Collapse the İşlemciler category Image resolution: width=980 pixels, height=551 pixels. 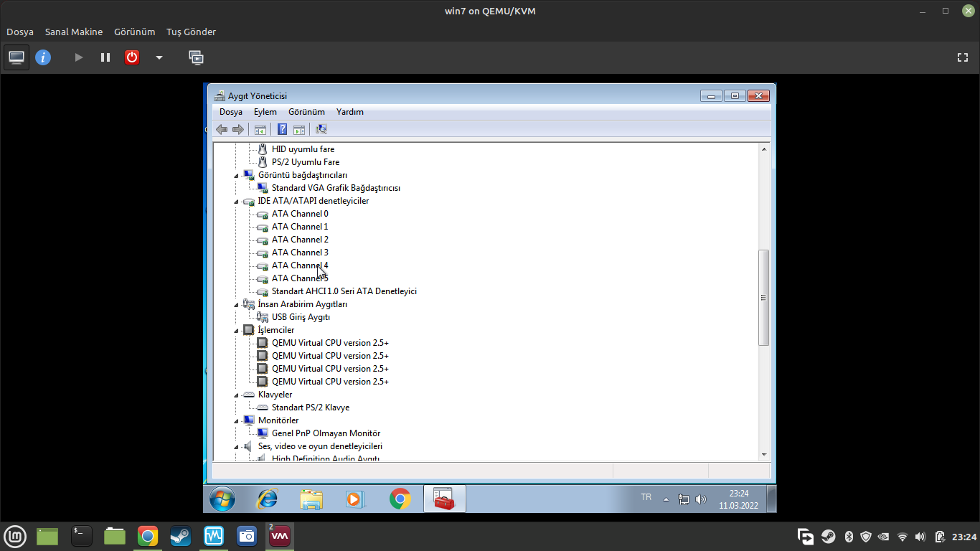tap(237, 330)
